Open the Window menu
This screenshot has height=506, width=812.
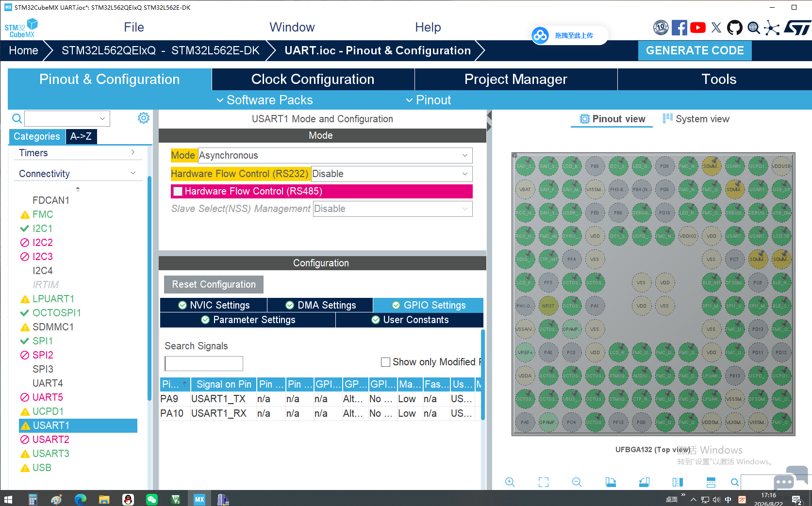pos(292,27)
